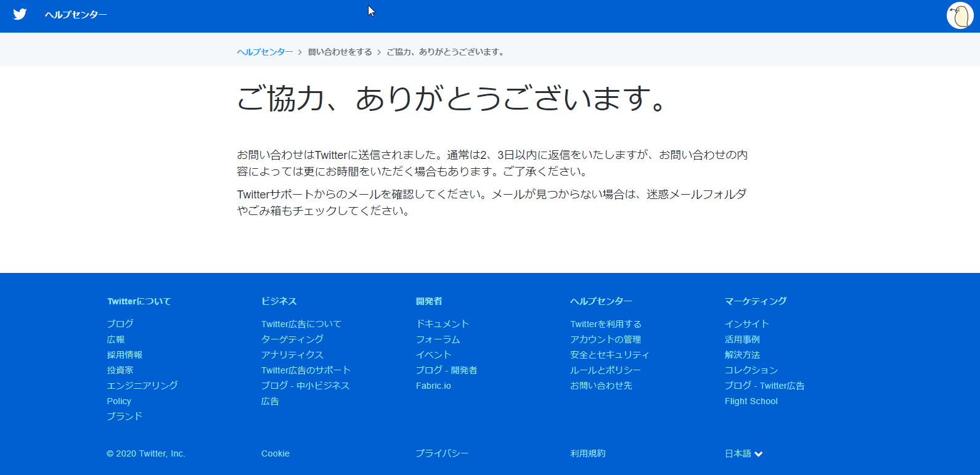Open ルールとポリシー link
Image resolution: width=980 pixels, height=475 pixels.
pos(606,370)
